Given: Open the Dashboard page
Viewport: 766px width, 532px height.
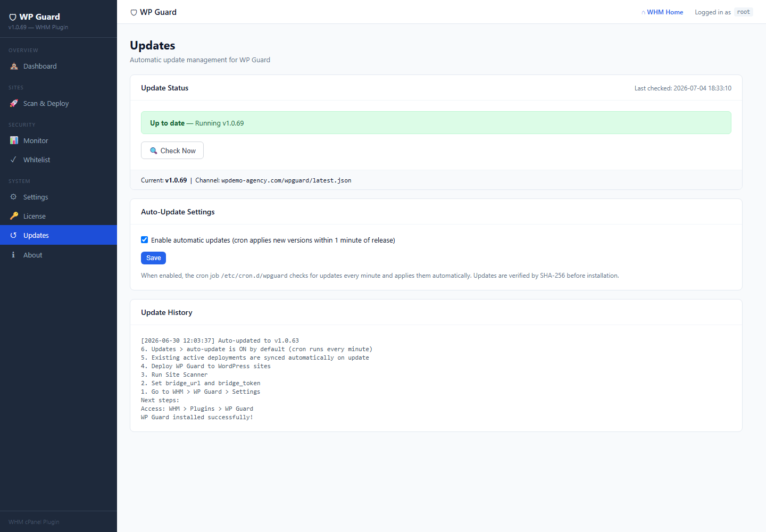Looking at the screenshot, I should click(x=59, y=66).
